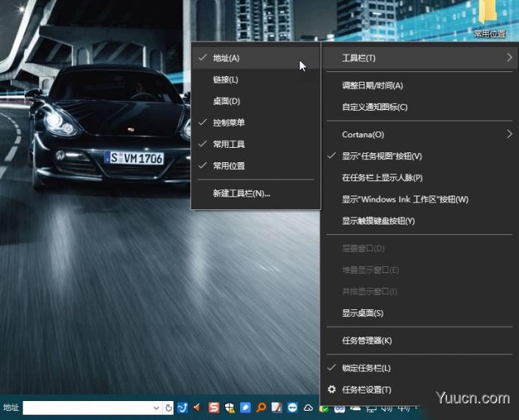This screenshot has height=420, width=519.
Task: Uncheck the 常用位置 toolbar entry
Action: 256,165
